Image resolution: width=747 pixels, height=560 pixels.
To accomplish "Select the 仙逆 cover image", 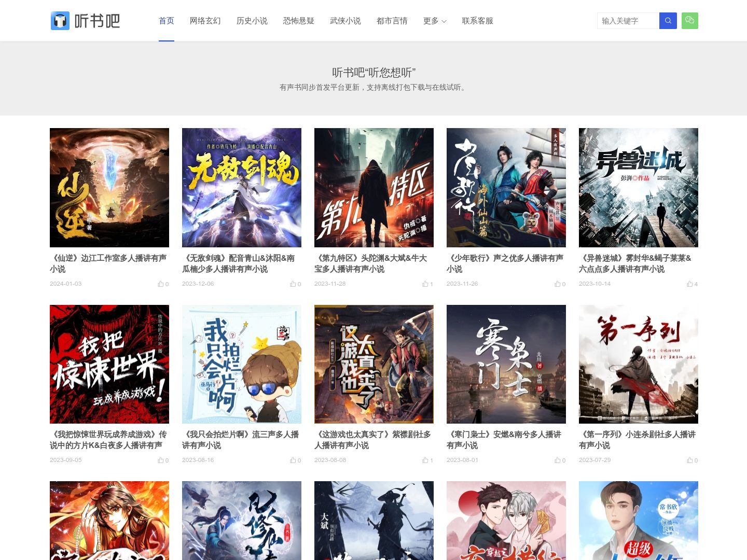I will pyautogui.click(x=109, y=188).
